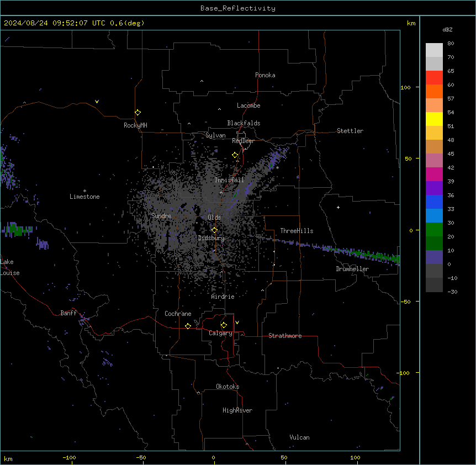Screen dimensions: 476x465
Task: Click the Lacombe label
Action: pos(248,105)
